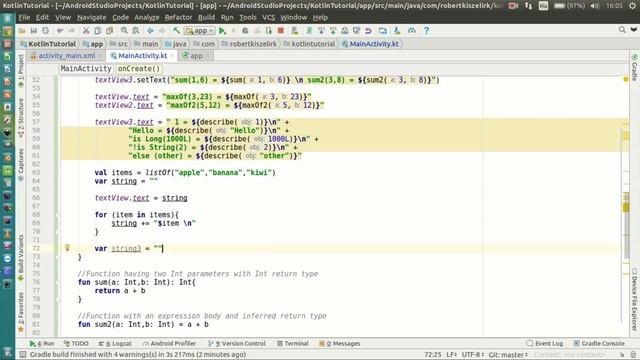Click the Cut scissors icon
The image size is (640, 360).
pyautogui.click(x=86, y=31)
